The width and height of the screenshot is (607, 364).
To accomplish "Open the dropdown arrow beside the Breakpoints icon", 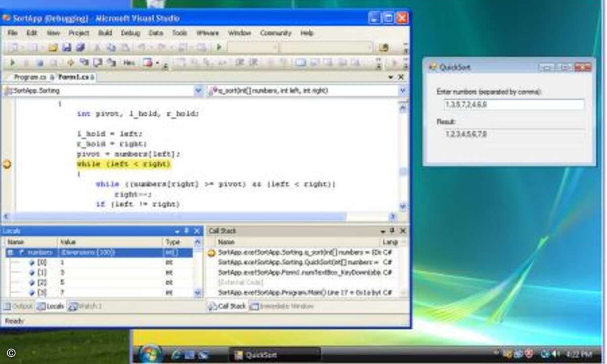I will pos(157,63).
